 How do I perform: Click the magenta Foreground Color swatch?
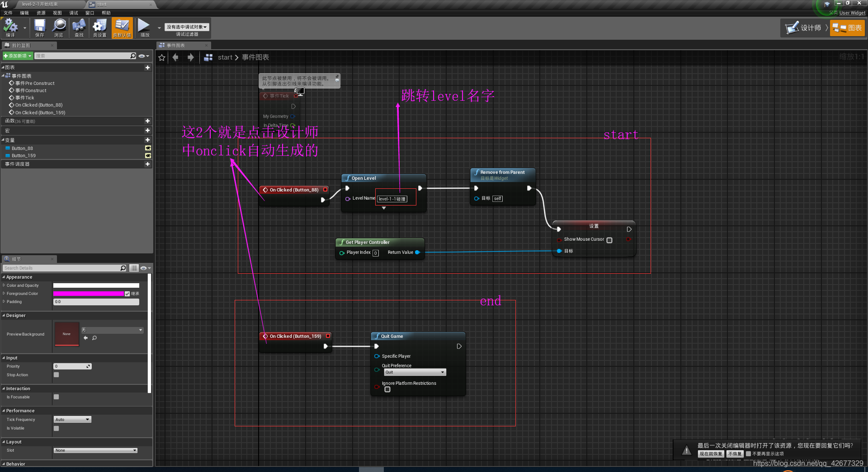[88, 294]
